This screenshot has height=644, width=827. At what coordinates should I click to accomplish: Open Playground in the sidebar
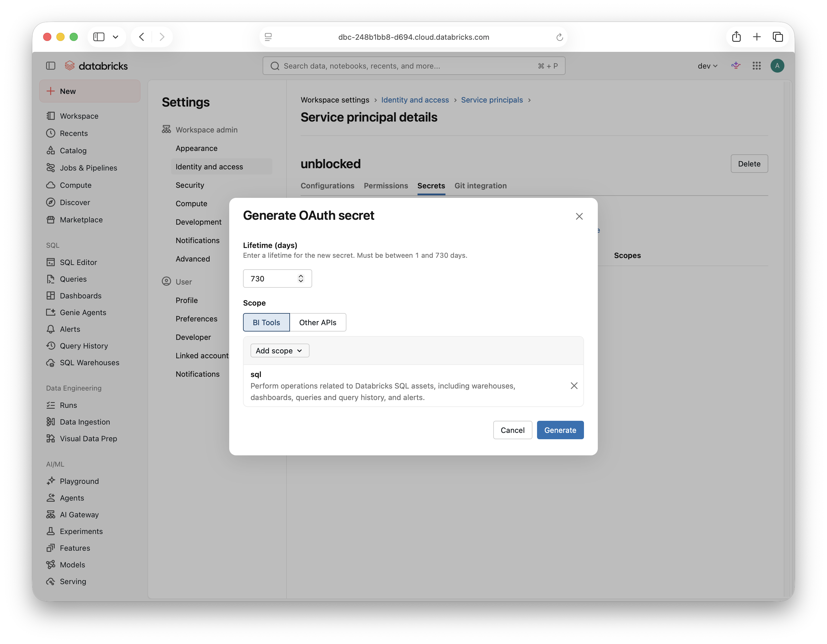[x=79, y=481]
